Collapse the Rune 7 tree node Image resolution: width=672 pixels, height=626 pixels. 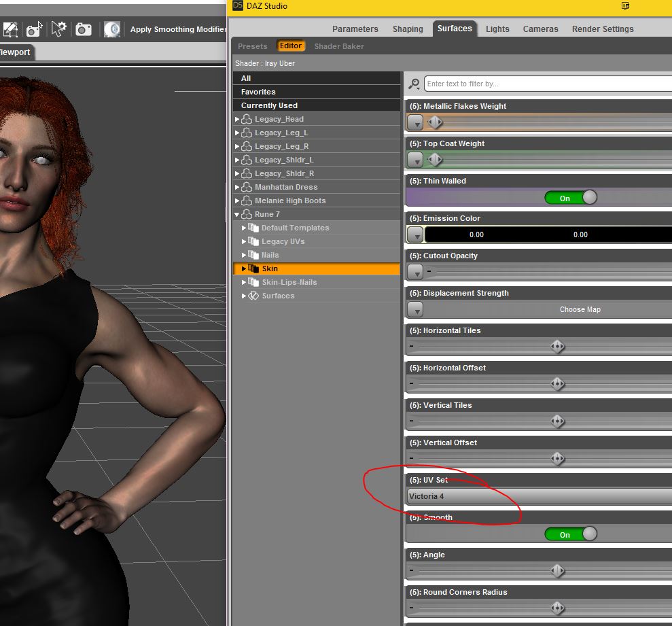click(x=236, y=214)
